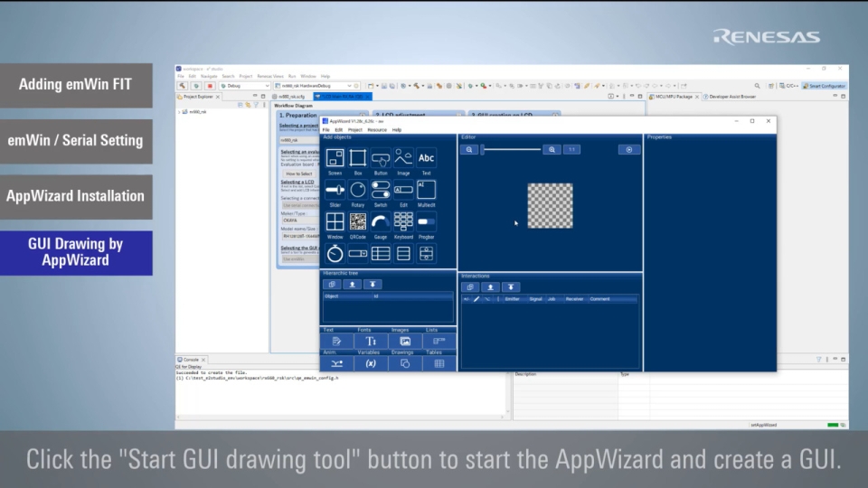Open the Fonts resources button
The image size is (868, 488).
[371, 342]
